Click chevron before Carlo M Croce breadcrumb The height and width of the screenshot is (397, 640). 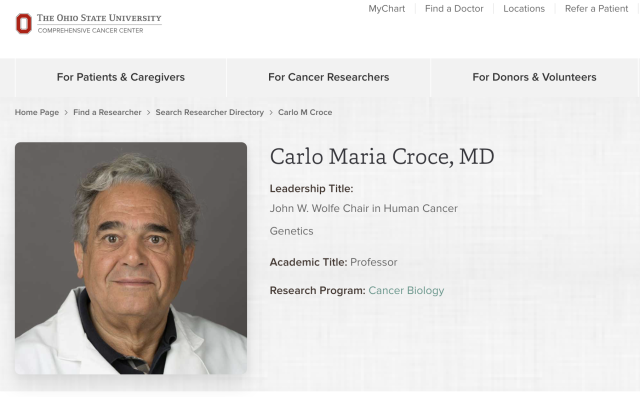271,112
